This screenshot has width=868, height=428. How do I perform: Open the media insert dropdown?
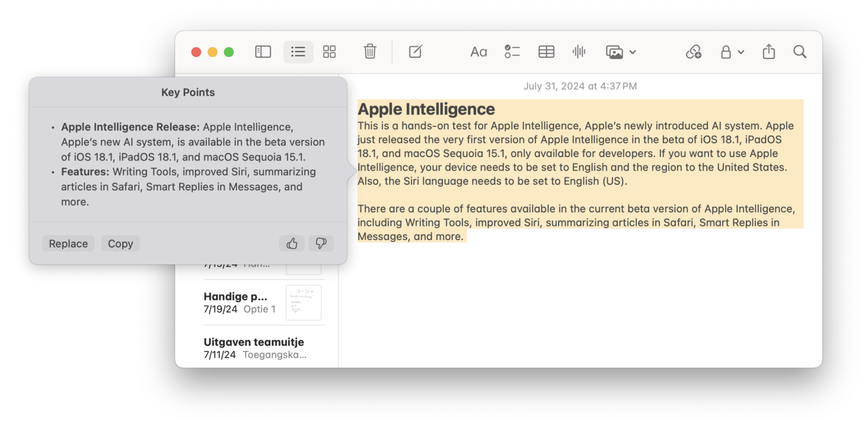pyautogui.click(x=632, y=51)
